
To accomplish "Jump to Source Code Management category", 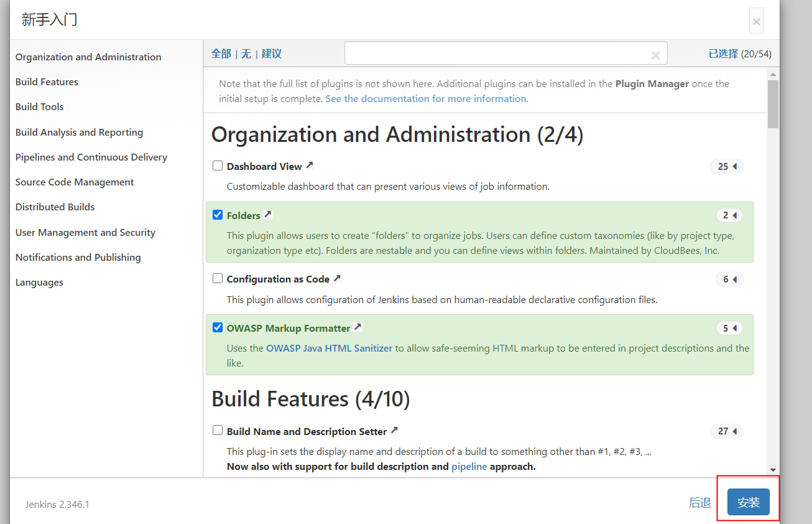I will 75,182.
